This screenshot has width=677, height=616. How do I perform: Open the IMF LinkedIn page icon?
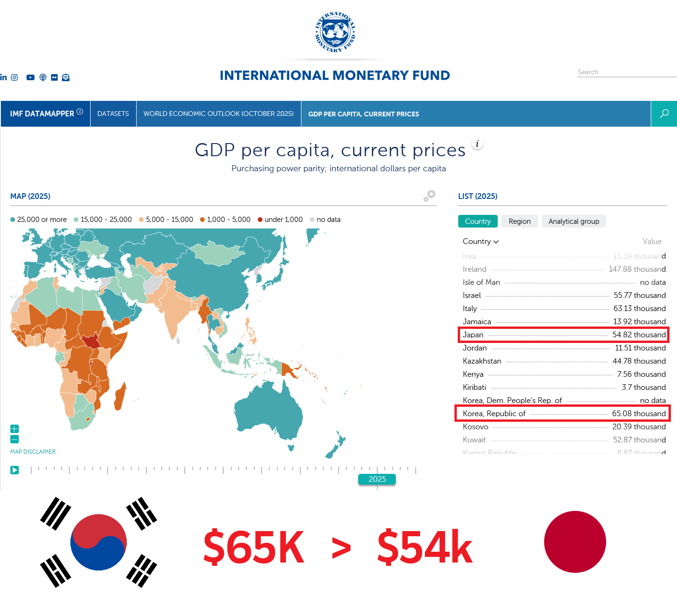coord(3,77)
